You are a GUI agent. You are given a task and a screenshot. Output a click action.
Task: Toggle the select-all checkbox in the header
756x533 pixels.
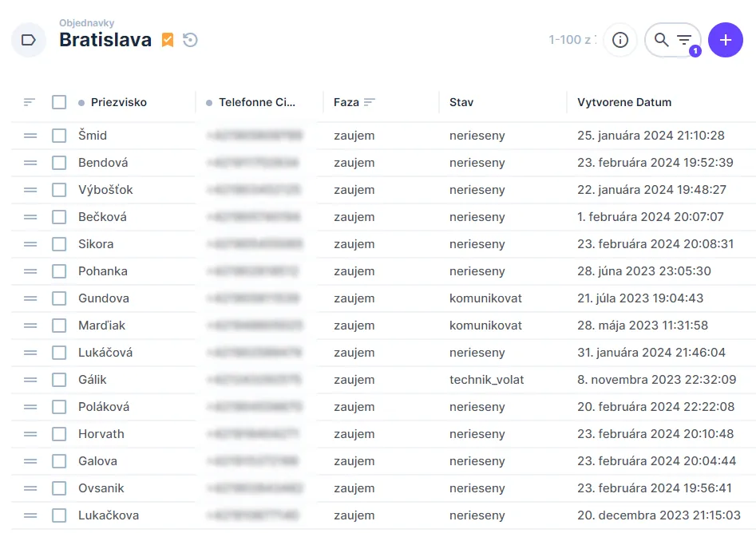pos(58,102)
